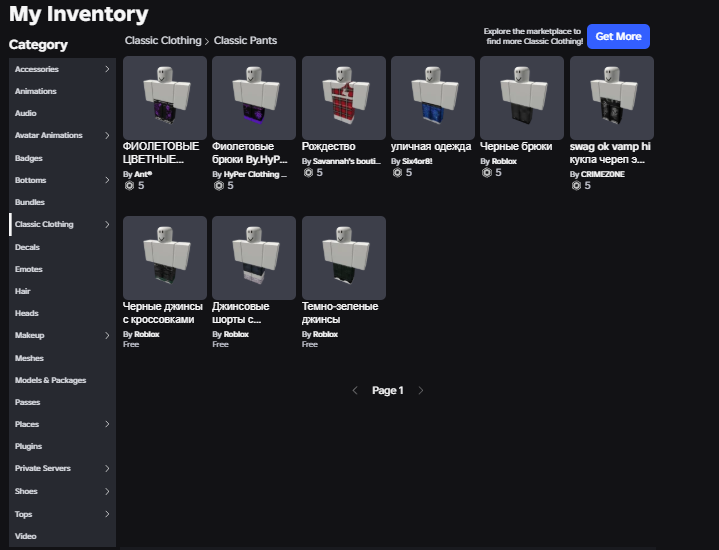Expand the Bottoms category chevron
This screenshot has height=550, width=719.
(107, 180)
